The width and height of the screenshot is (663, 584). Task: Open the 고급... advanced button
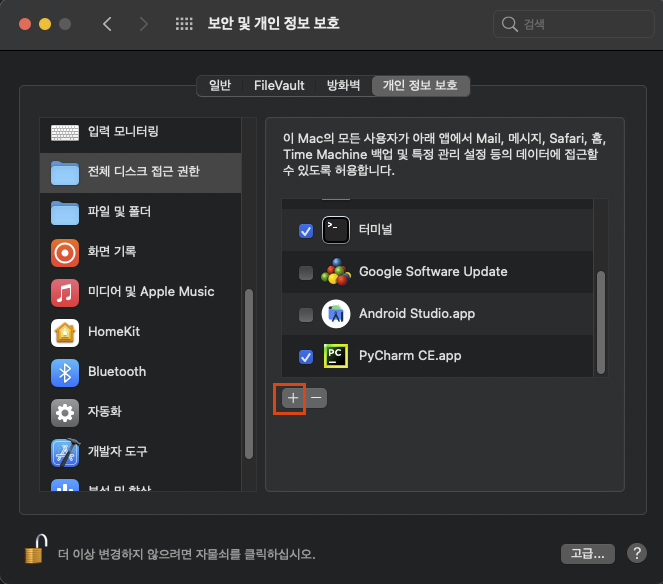pyautogui.click(x=587, y=554)
